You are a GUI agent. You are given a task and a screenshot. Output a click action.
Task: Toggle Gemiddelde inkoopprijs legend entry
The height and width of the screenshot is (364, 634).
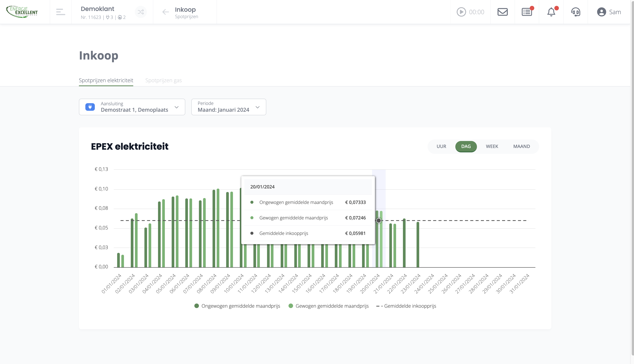pyautogui.click(x=406, y=306)
